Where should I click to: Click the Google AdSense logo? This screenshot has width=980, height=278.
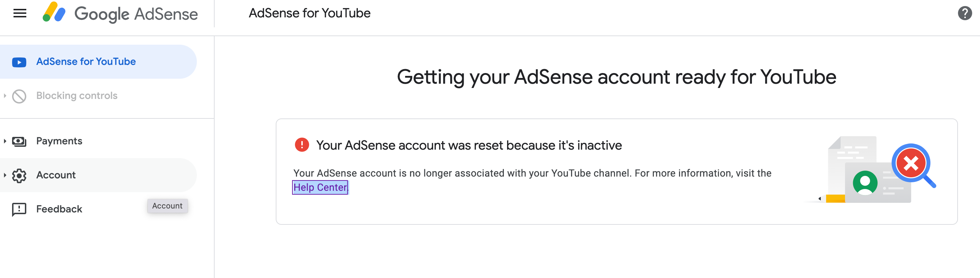pyautogui.click(x=54, y=13)
